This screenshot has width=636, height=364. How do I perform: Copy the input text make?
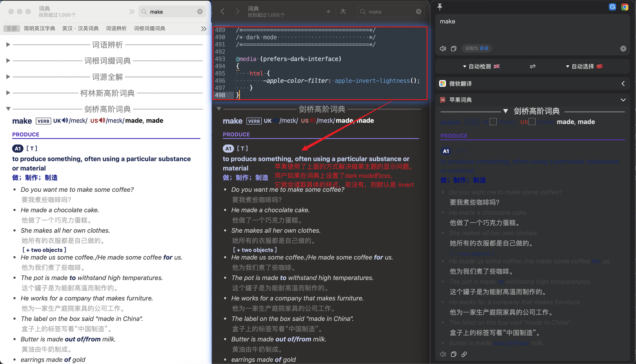coord(454,48)
